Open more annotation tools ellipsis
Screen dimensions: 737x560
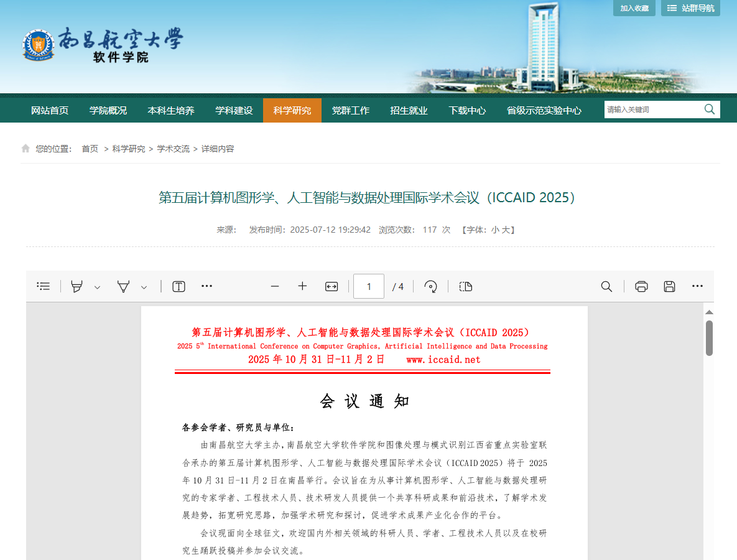click(x=207, y=286)
